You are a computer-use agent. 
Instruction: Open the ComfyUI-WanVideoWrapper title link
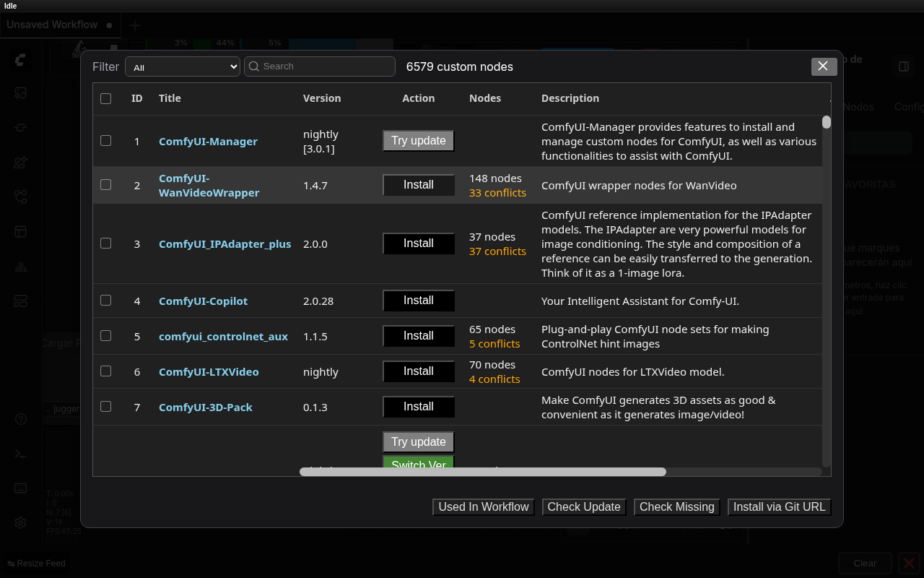click(x=209, y=186)
